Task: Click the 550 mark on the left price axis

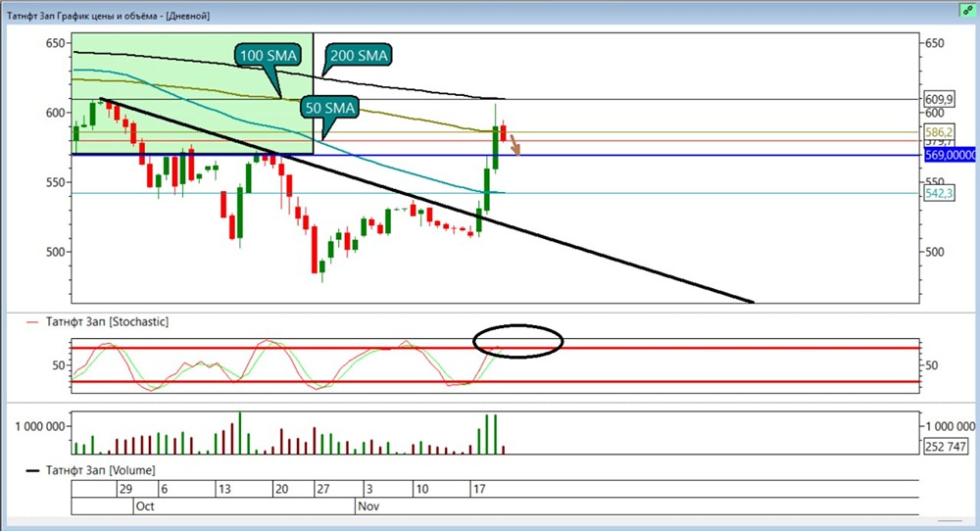Action: coord(55,182)
